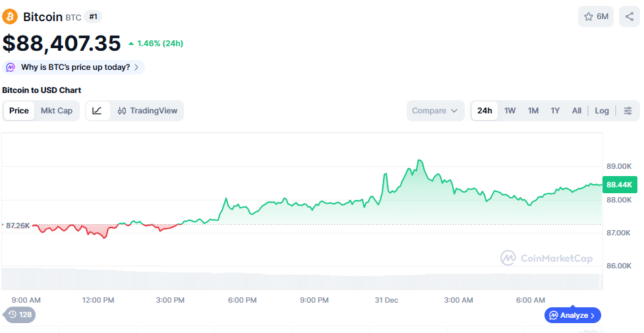Open the Compare dropdown
Image resolution: width=644 pixels, height=333 pixels.
(x=435, y=111)
